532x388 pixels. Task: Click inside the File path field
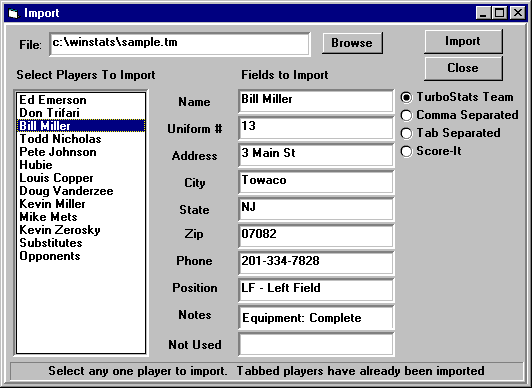tap(179, 44)
